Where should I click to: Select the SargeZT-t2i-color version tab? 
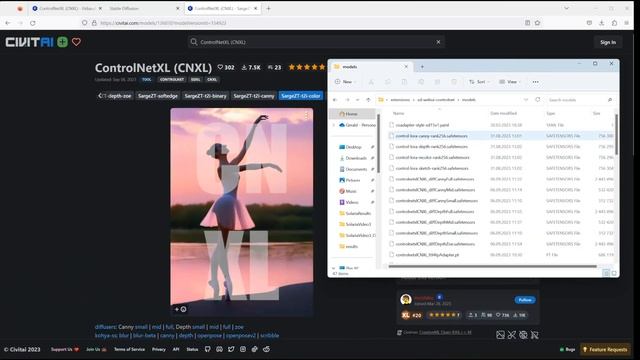[x=300, y=96]
